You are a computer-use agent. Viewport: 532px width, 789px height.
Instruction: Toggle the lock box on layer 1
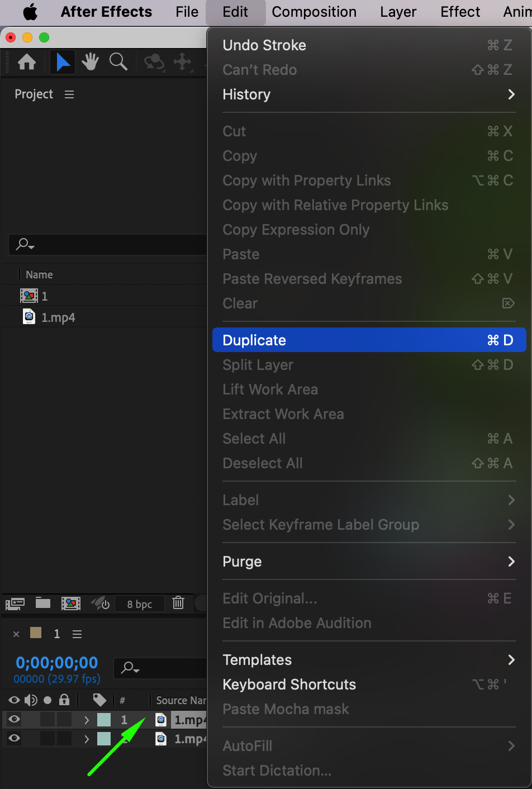click(x=64, y=720)
